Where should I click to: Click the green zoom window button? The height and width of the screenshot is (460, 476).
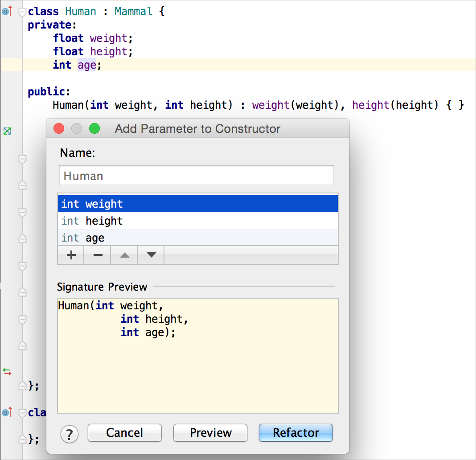pyautogui.click(x=94, y=128)
